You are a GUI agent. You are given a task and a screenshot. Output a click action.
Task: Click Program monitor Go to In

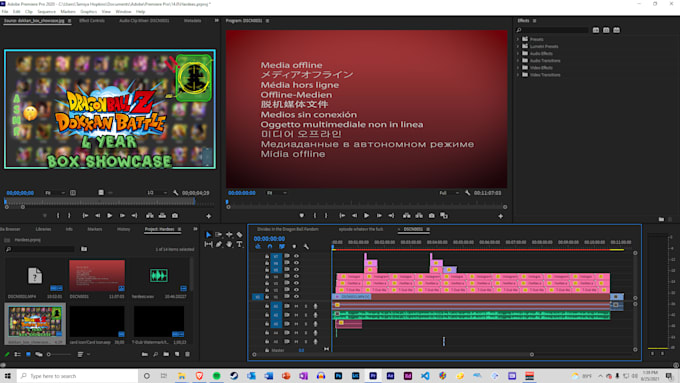[x=342, y=216]
